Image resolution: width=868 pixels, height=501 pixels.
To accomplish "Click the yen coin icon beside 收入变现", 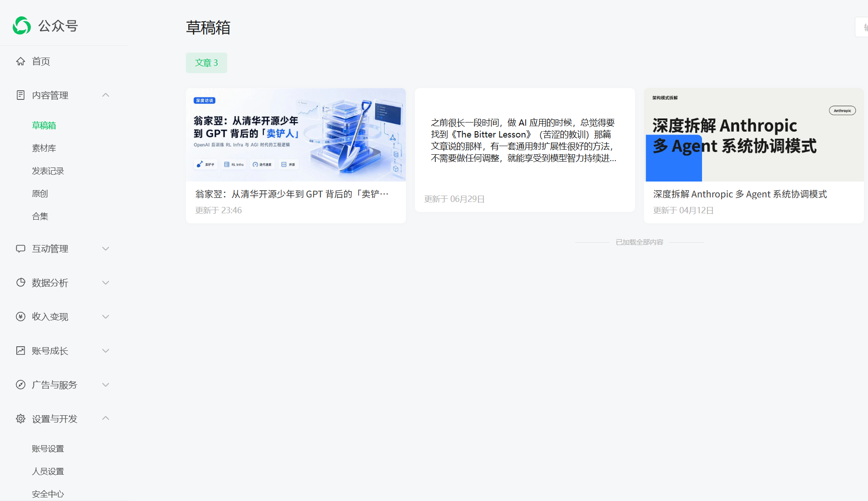I will coord(20,317).
